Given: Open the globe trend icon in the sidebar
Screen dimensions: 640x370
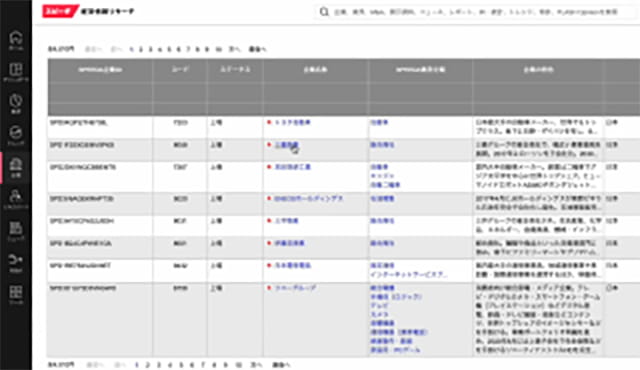Looking at the screenshot, I should [x=16, y=135].
